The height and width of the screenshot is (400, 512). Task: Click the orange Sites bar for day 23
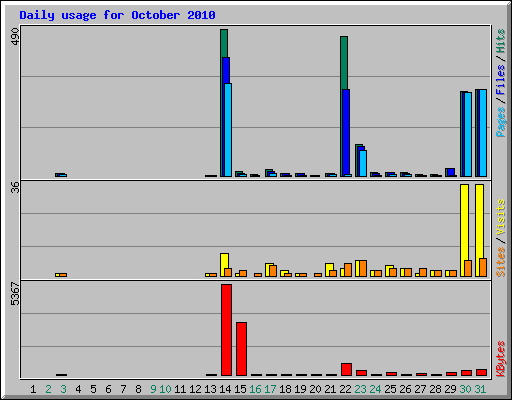[x=363, y=268]
